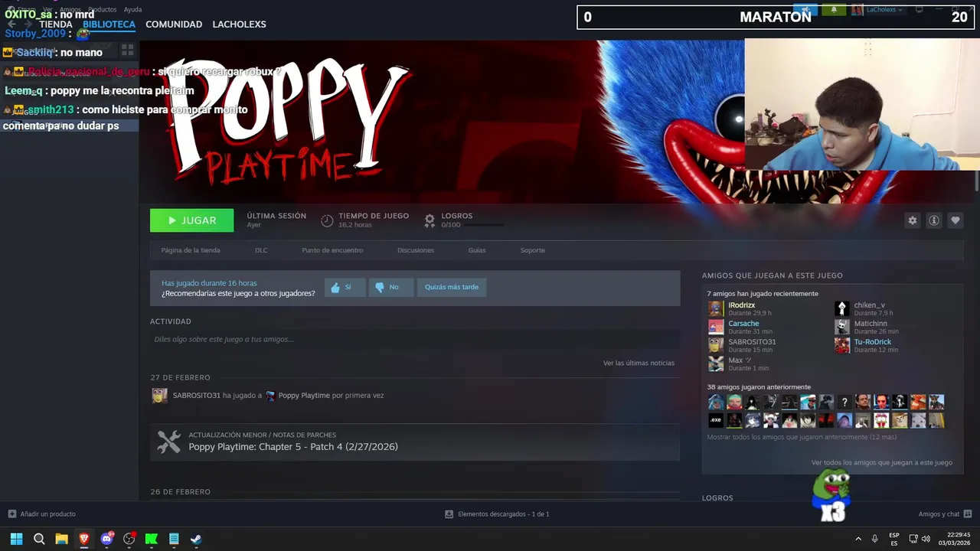Open the green Kick taskbar icon

point(152,539)
